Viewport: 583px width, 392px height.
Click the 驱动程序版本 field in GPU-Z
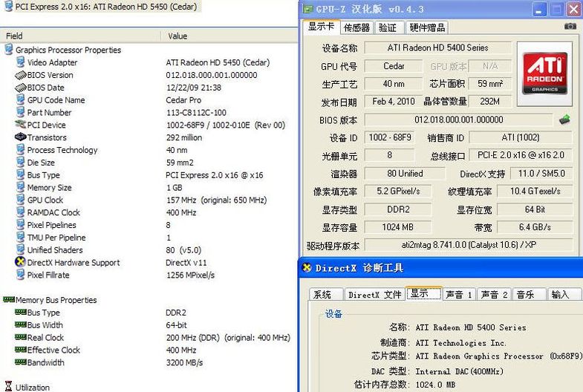point(469,245)
